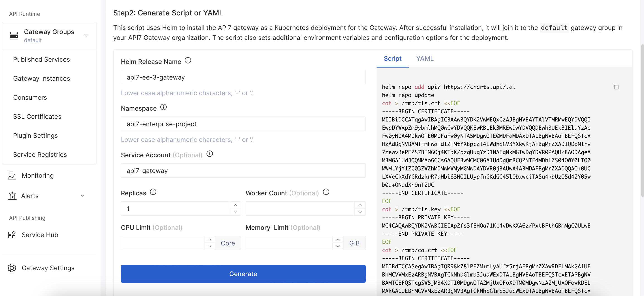Decrease the CPU Limit value
This screenshot has height=296, width=644.
click(x=210, y=246)
